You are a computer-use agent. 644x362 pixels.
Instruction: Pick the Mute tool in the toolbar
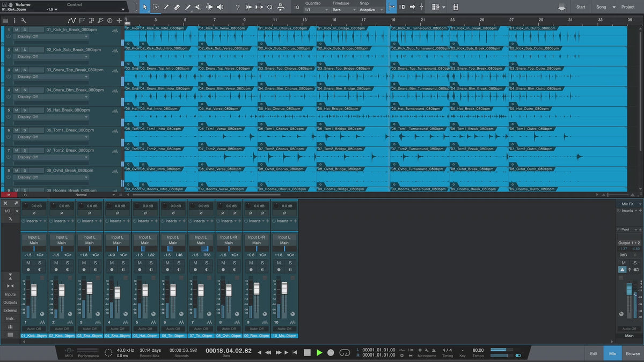click(x=199, y=8)
